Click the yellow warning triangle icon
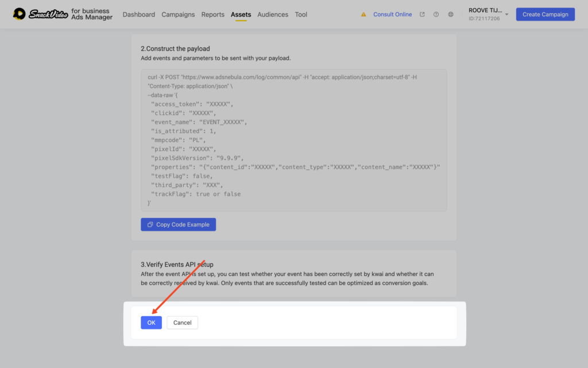588x368 pixels. click(x=363, y=14)
